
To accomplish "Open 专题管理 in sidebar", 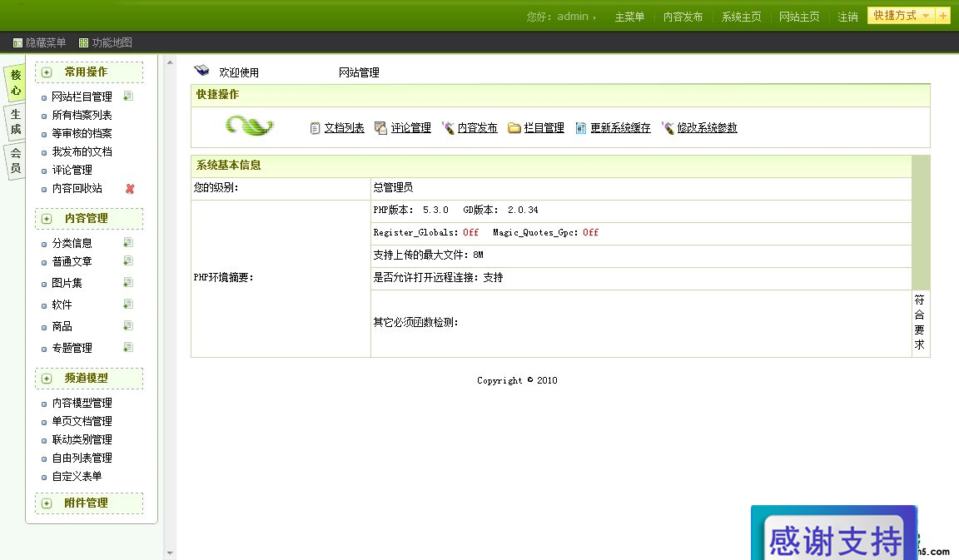I will coord(72,348).
